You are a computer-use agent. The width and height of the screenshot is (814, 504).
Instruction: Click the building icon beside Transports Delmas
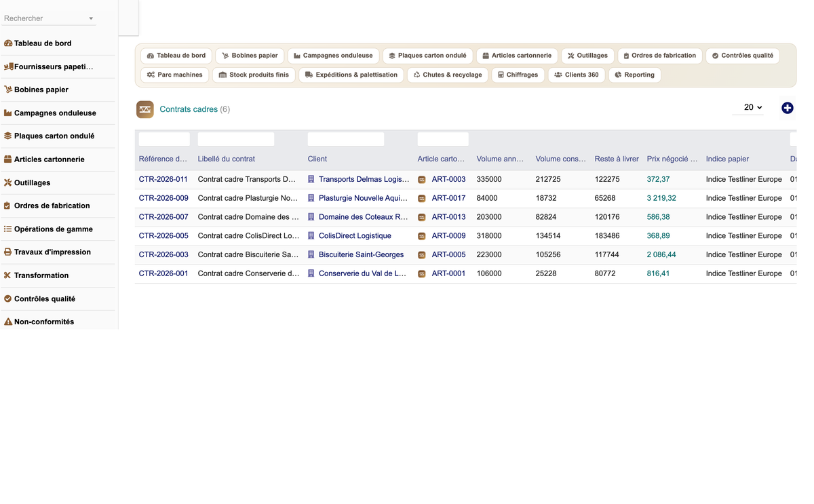(311, 179)
